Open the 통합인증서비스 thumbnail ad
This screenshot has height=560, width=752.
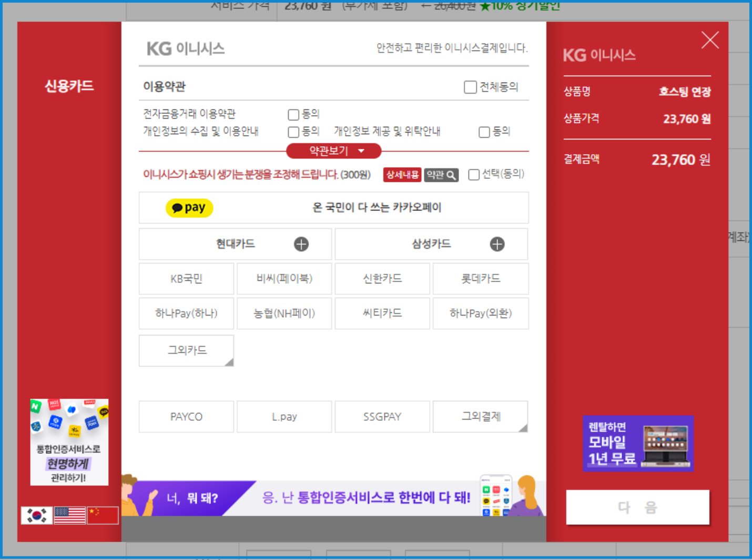[69, 442]
